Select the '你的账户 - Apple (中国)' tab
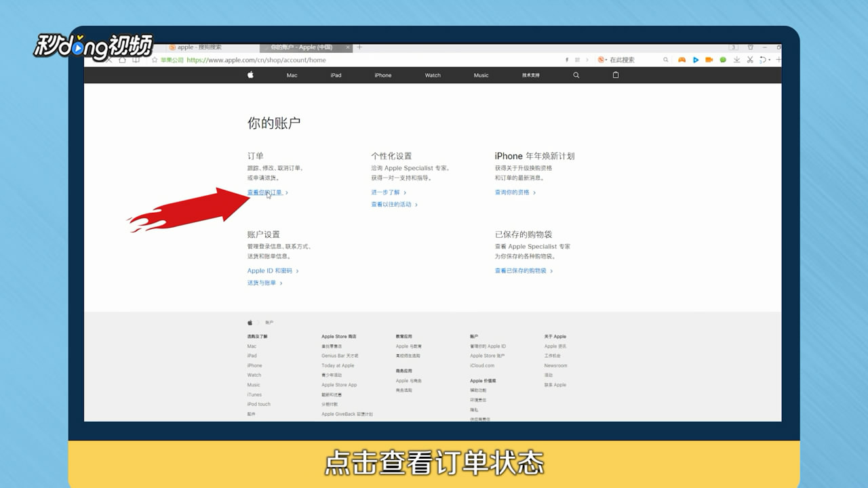868x488 pixels. (307, 47)
